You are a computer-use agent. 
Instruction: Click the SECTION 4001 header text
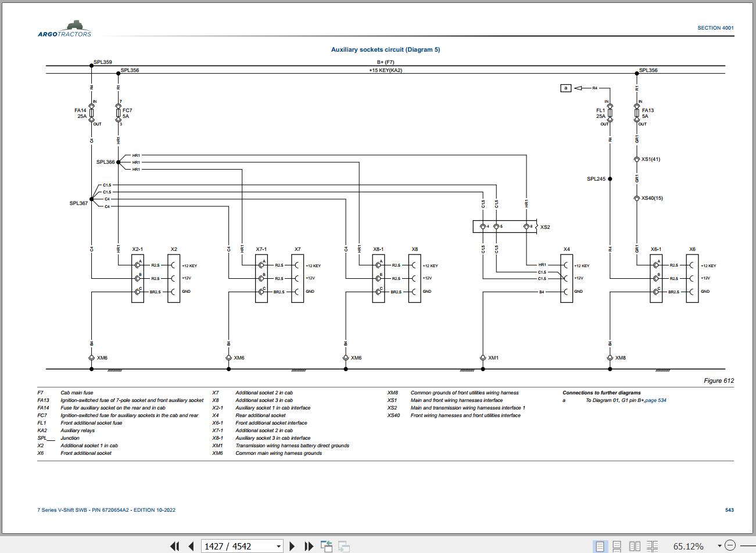[715, 28]
